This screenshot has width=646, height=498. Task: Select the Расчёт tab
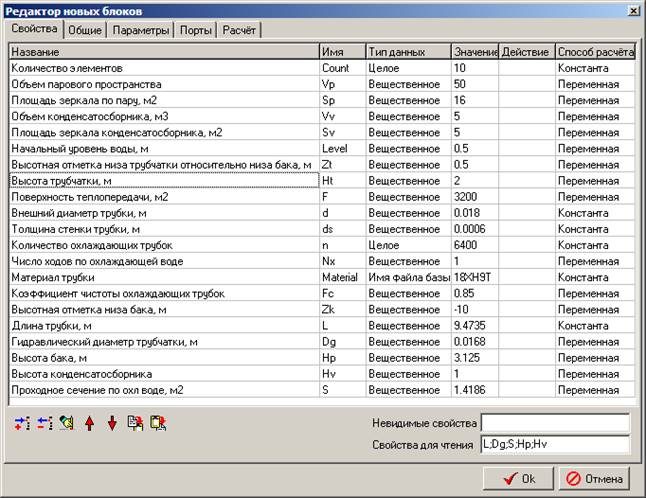[x=240, y=30]
